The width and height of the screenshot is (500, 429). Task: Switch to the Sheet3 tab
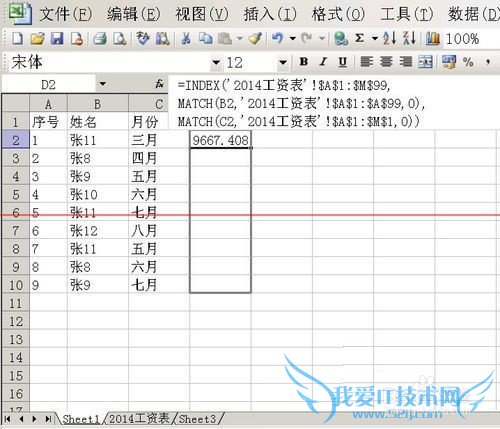(197, 419)
